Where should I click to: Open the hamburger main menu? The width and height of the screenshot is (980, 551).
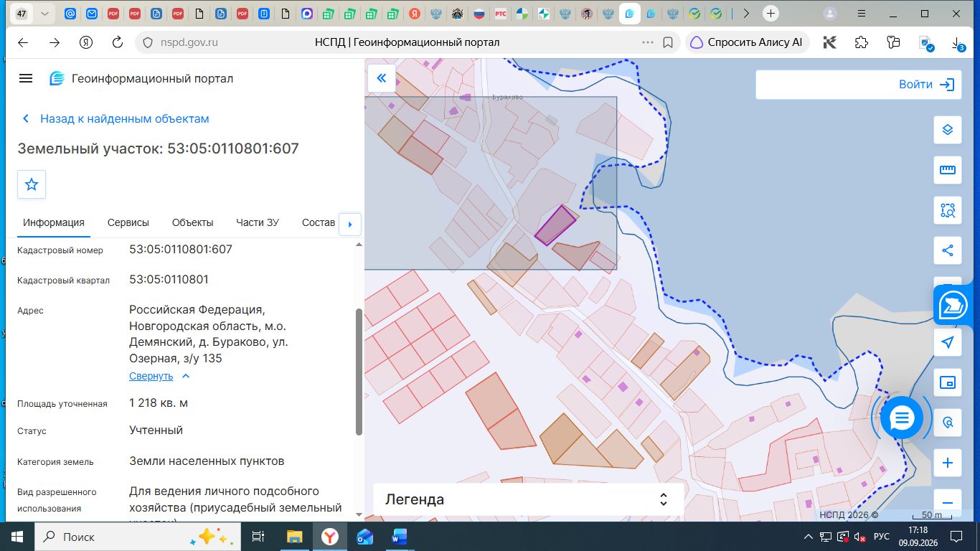pyautogui.click(x=26, y=78)
